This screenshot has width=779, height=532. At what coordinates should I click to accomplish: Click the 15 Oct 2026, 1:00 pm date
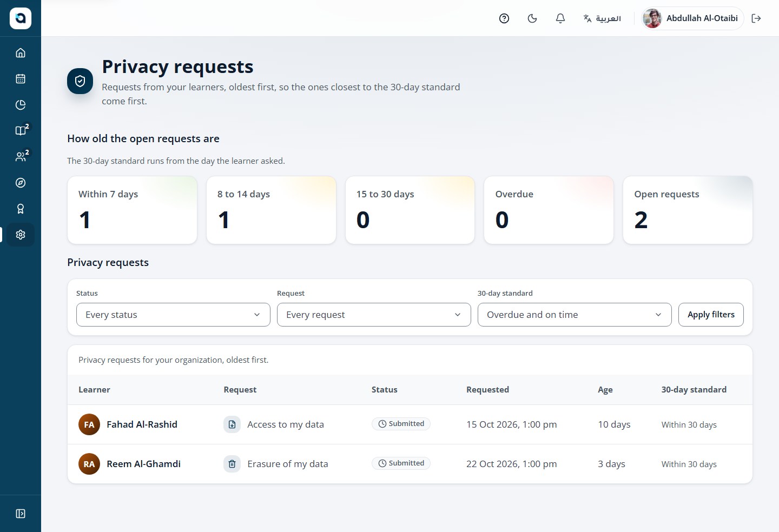coord(511,424)
